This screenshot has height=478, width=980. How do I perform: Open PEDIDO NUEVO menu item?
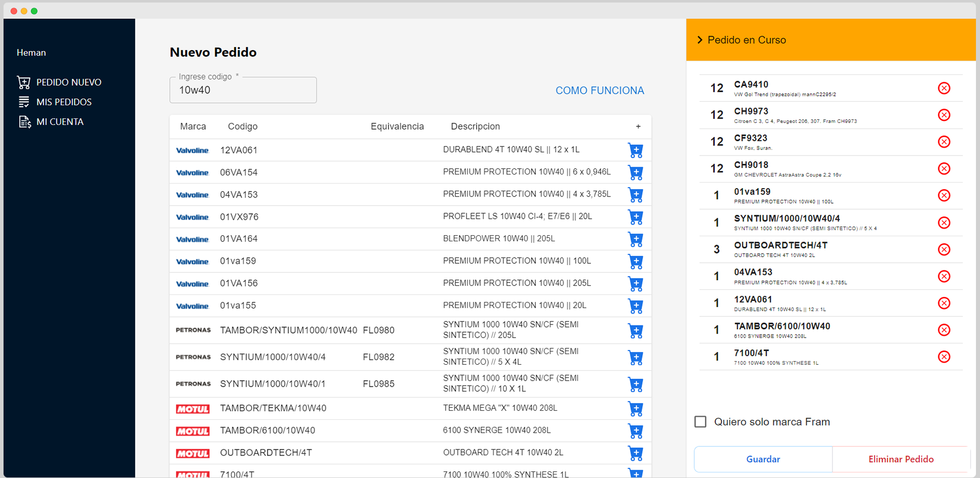[x=69, y=82]
